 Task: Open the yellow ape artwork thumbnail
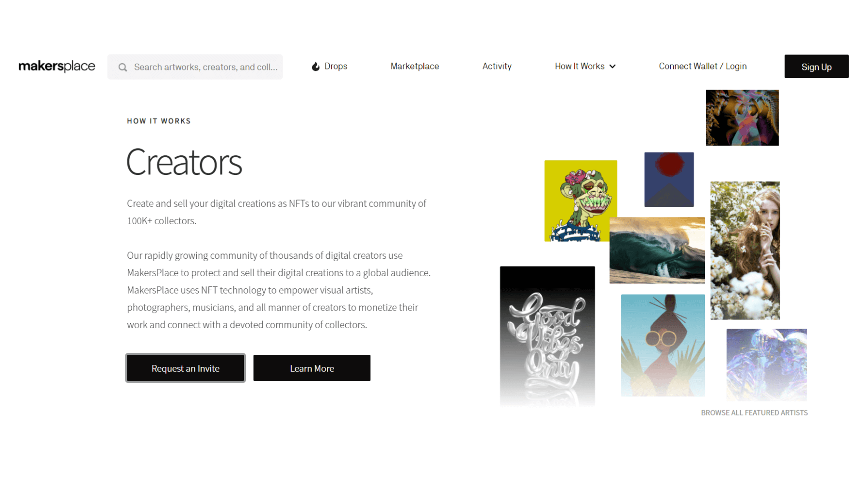pyautogui.click(x=581, y=201)
